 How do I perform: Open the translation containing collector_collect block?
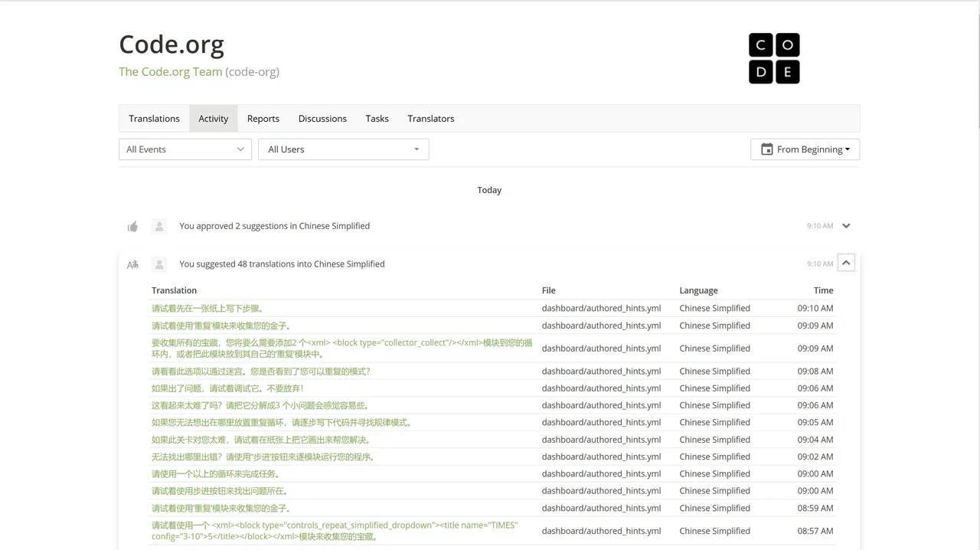pos(341,349)
